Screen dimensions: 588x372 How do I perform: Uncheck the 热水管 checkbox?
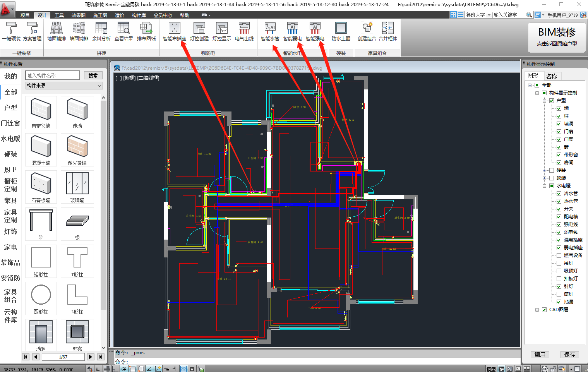tap(559, 201)
